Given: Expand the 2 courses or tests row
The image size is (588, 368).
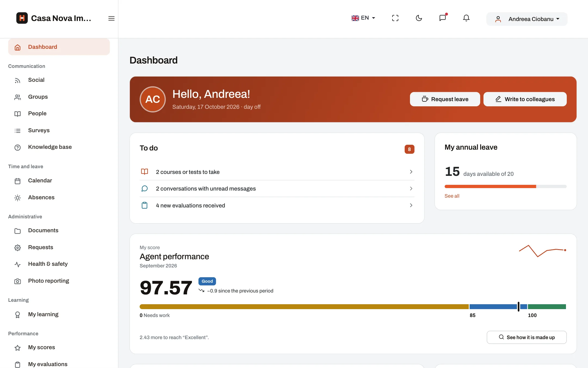Looking at the screenshot, I should (x=277, y=172).
